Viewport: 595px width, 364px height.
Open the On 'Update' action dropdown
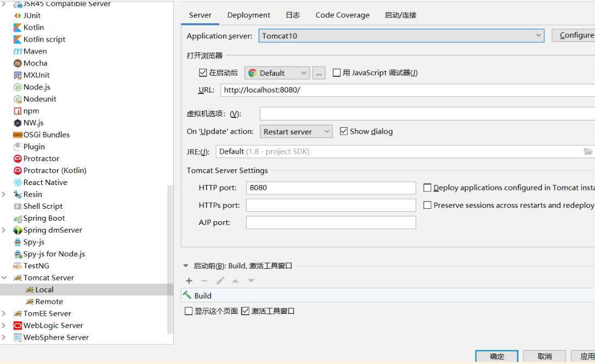296,131
